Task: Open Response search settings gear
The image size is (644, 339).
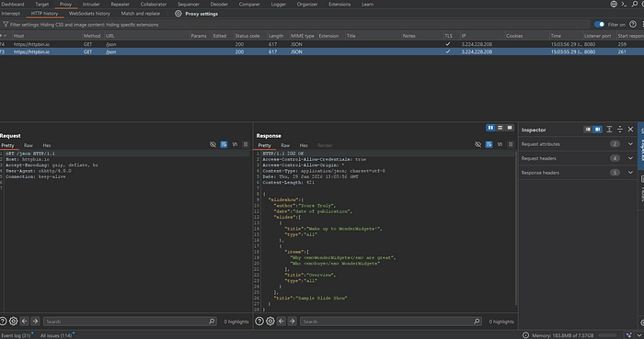Action: pyautogui.click(x=270, y=322)
